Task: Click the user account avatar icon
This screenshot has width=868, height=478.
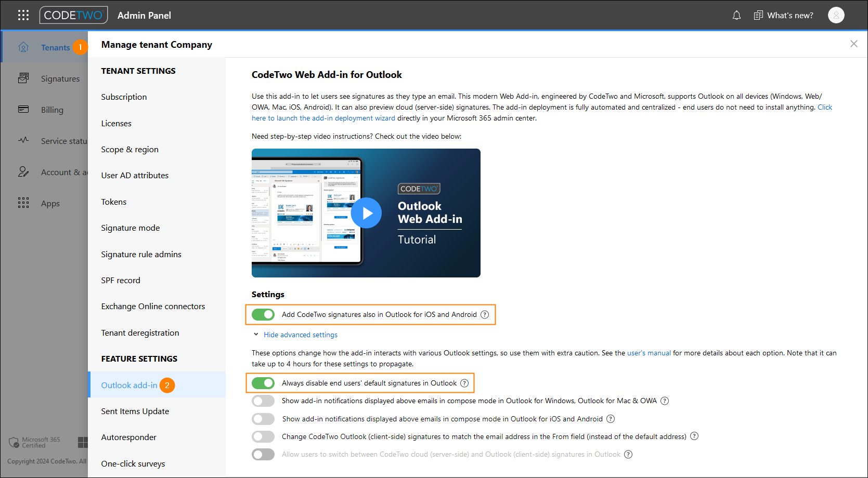Action: pyautogui.click(x=836, y=15)
